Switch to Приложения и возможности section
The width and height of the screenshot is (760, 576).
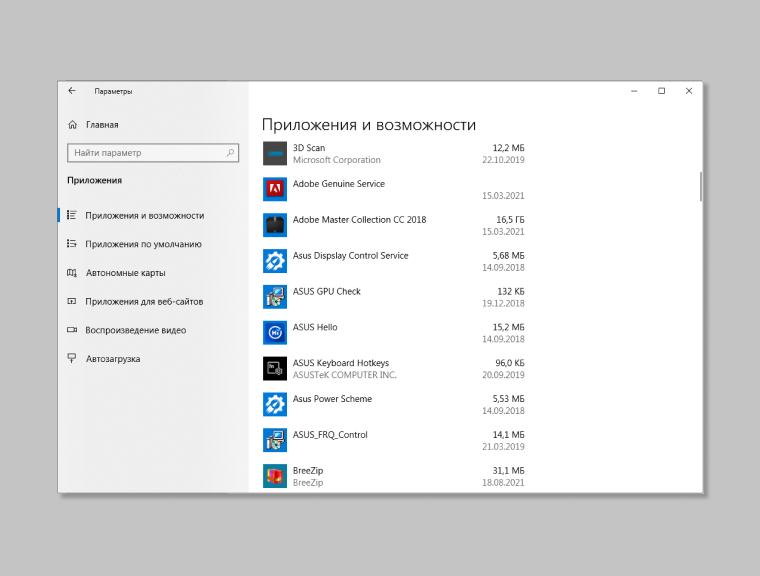[x=144, y=215]
